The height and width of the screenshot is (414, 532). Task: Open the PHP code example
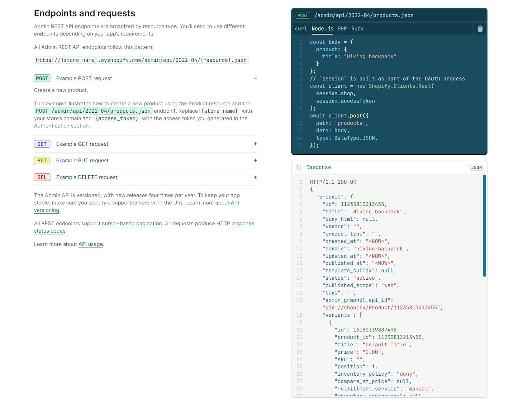point(342,29)
